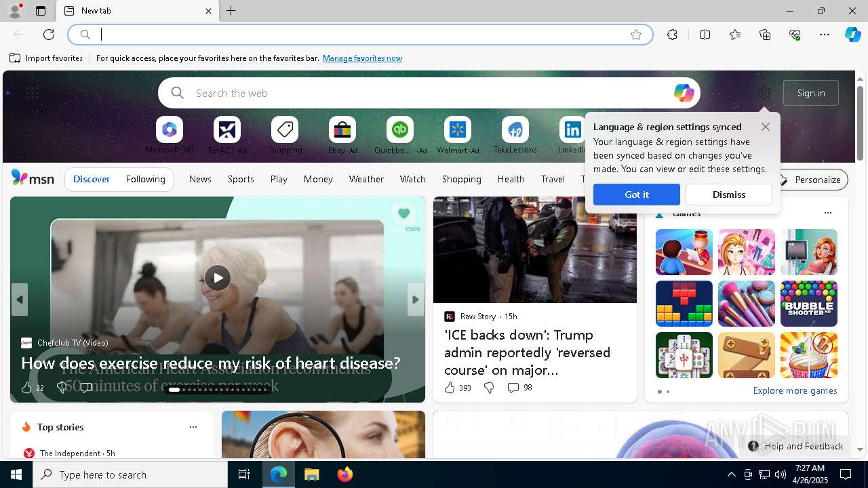Open Browser essentials heart icon
The height and width of the screenshot is (488, 868).
(x=795, y=35)
